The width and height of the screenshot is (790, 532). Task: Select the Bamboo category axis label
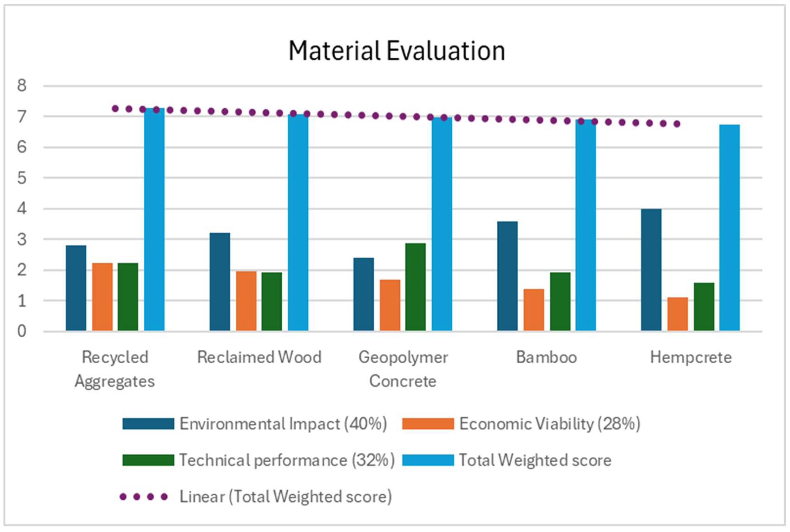[x=546, y=358]
